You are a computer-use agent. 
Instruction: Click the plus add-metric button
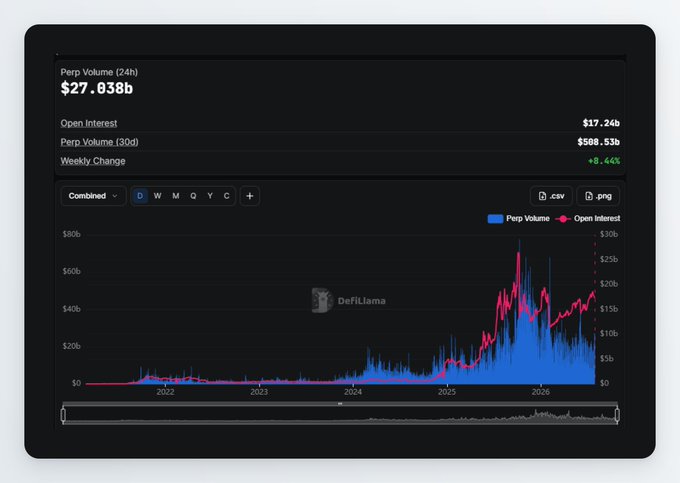[250, 196]
